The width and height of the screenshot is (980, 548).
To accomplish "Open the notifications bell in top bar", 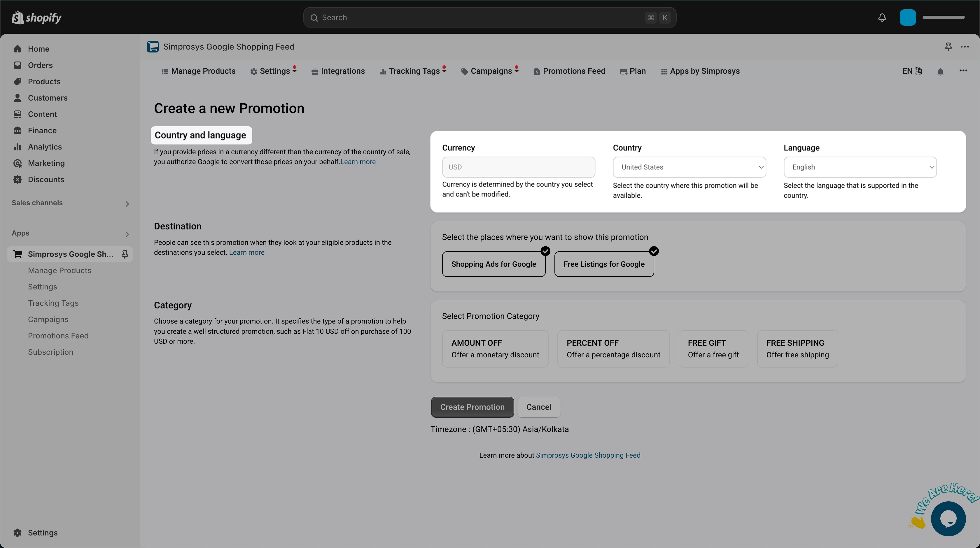I will tap(882, 17).
